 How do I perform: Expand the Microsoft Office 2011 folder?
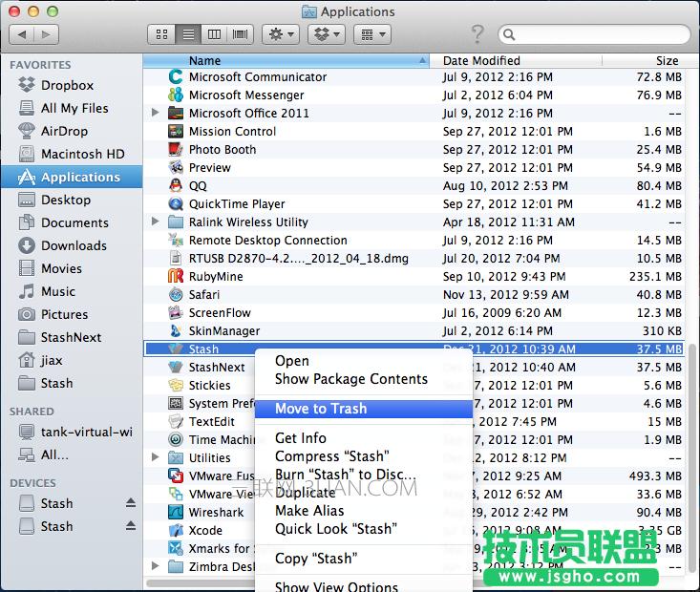click(x=156, y=113)
